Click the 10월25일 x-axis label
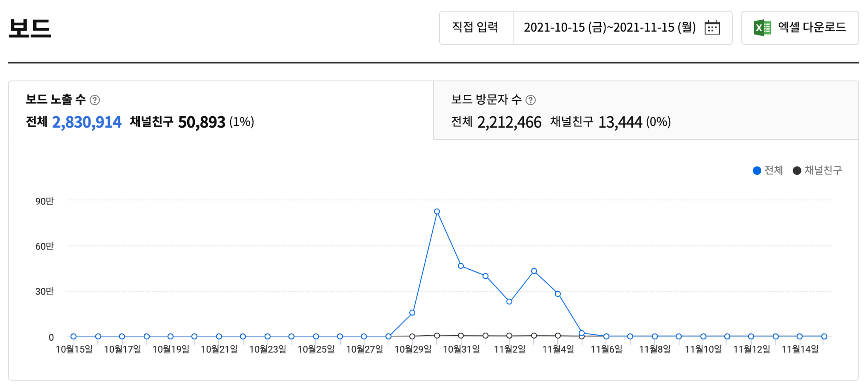 316,349
